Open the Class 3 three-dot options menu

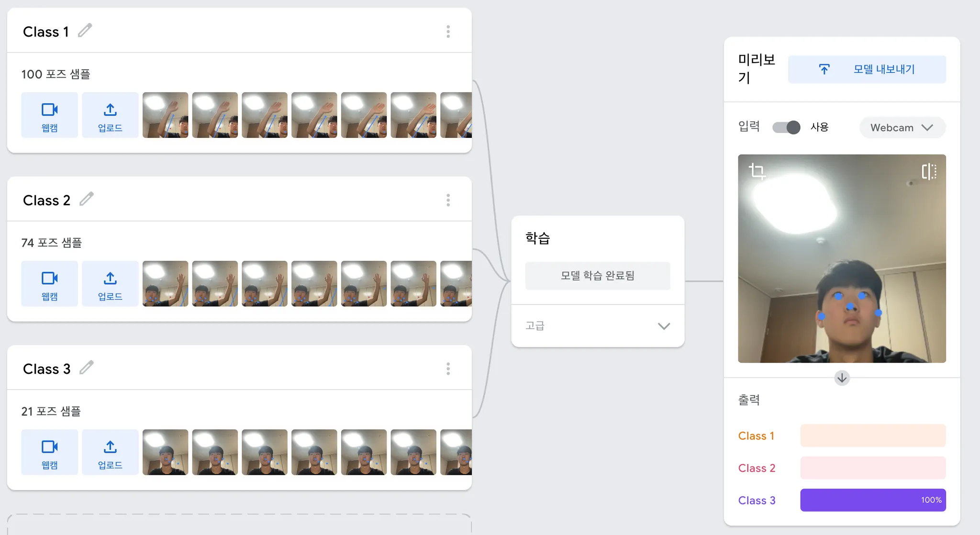click(448, 368)
